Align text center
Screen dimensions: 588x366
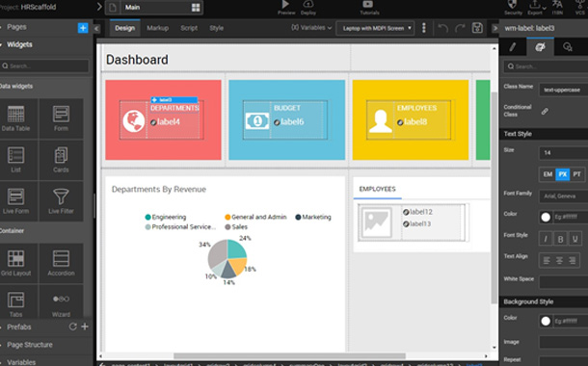pyautogui.click(x=559, y=260)
